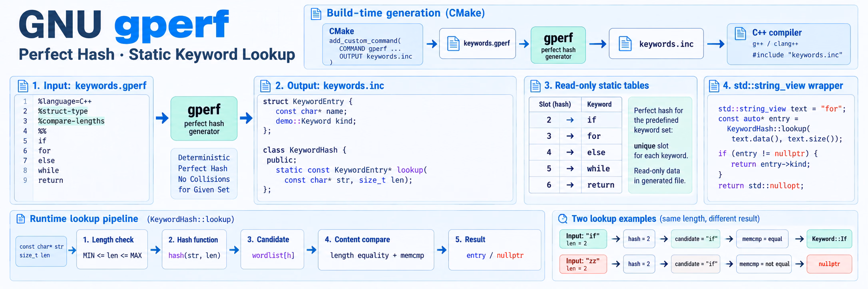This screenshot has width=868, height=289.
Task: Click 'struct KeywordEntry {' in the output code
Action: (x=307, y=102)
